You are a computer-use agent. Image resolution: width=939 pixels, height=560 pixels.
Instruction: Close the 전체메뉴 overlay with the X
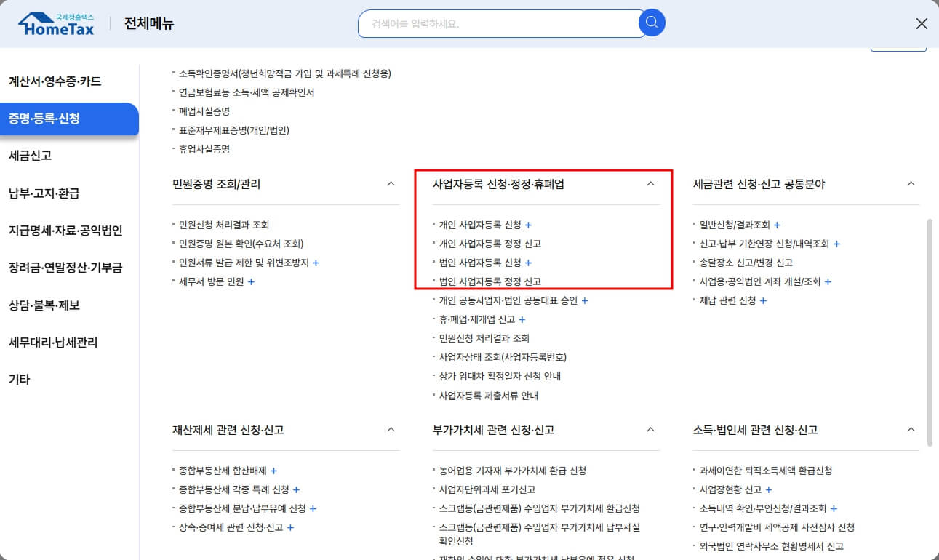922,23
